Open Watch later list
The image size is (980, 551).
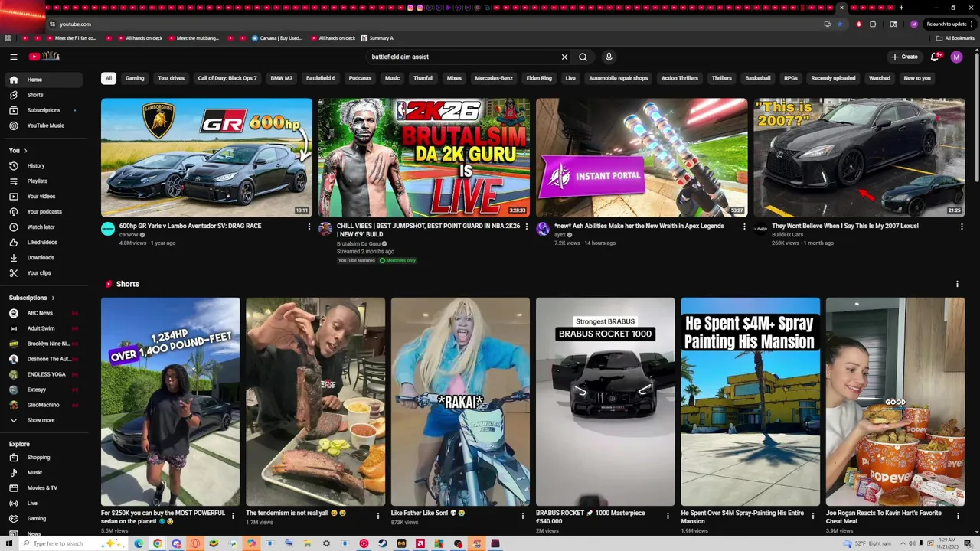coord(43,227)
